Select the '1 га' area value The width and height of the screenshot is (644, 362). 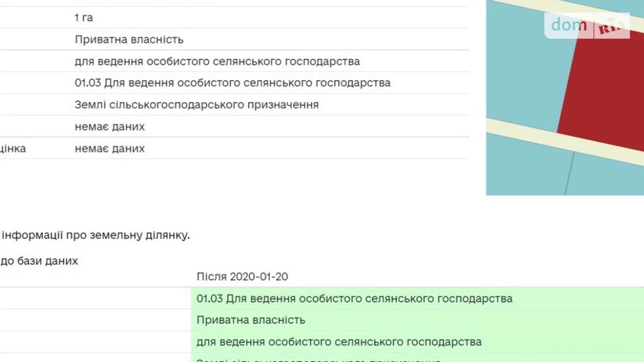[x=84, y=17]
